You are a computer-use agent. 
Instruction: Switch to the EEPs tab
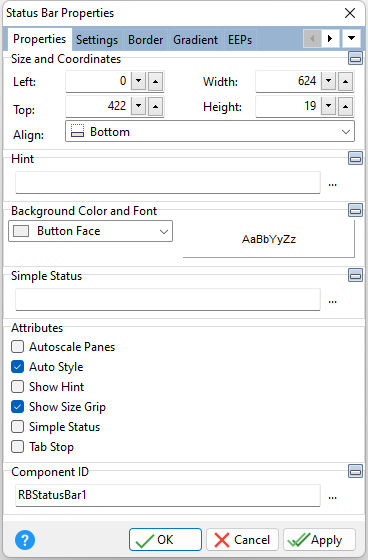point(240,40)
